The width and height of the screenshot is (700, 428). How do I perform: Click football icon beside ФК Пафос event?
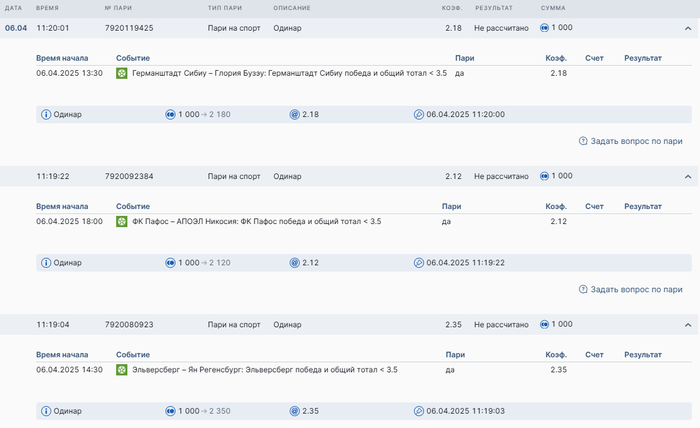pos(122,221)
